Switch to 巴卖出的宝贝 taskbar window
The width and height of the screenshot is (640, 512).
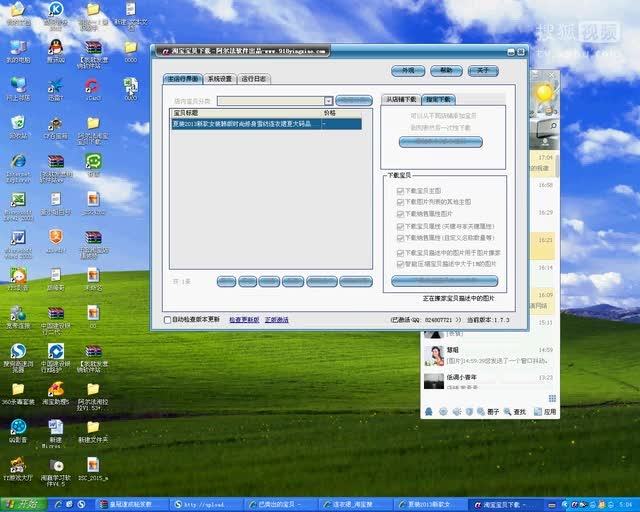[281, 505]
